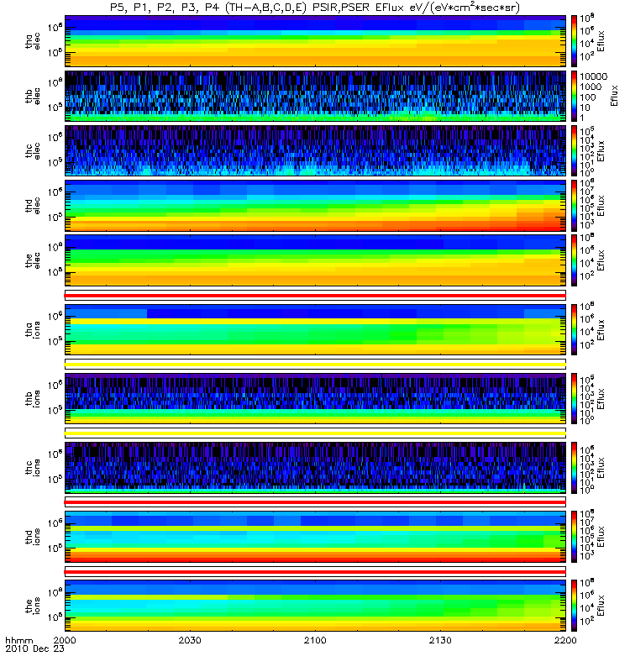Click the 2130 time axis label
The height and width of the screenshot is (672, 630).
[x=440, y=640]
